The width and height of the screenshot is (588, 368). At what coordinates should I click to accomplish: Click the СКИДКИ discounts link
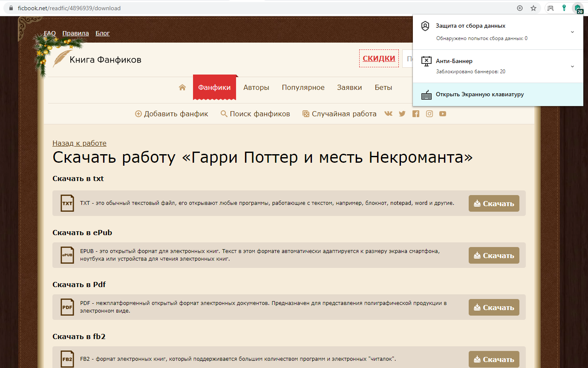(x=379, y=58)
